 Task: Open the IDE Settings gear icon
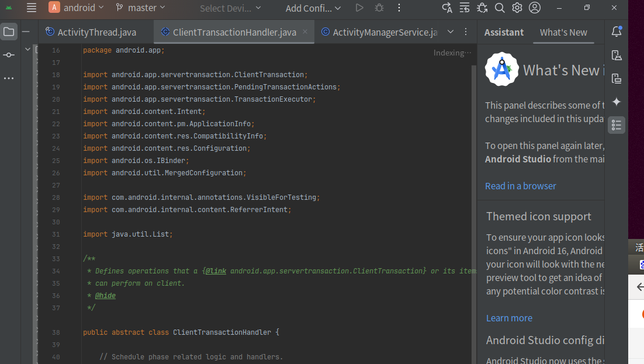516,8
